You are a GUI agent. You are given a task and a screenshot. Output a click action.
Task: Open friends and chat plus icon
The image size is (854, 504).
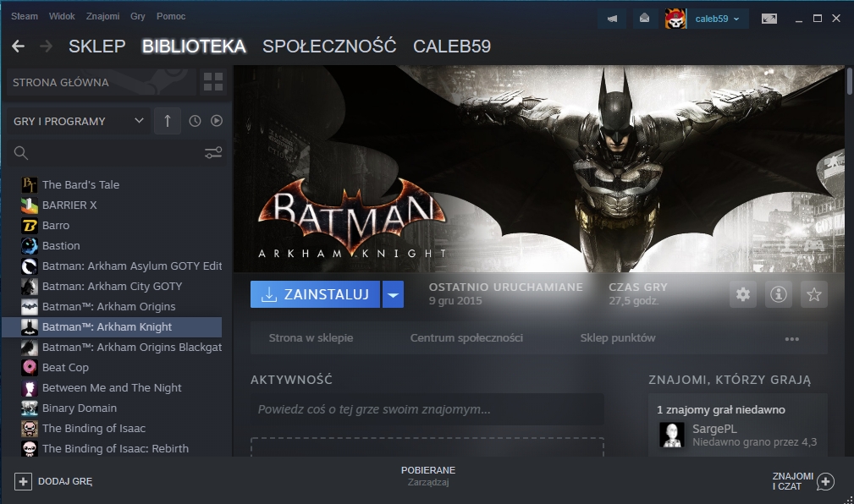tap(826, 481)
